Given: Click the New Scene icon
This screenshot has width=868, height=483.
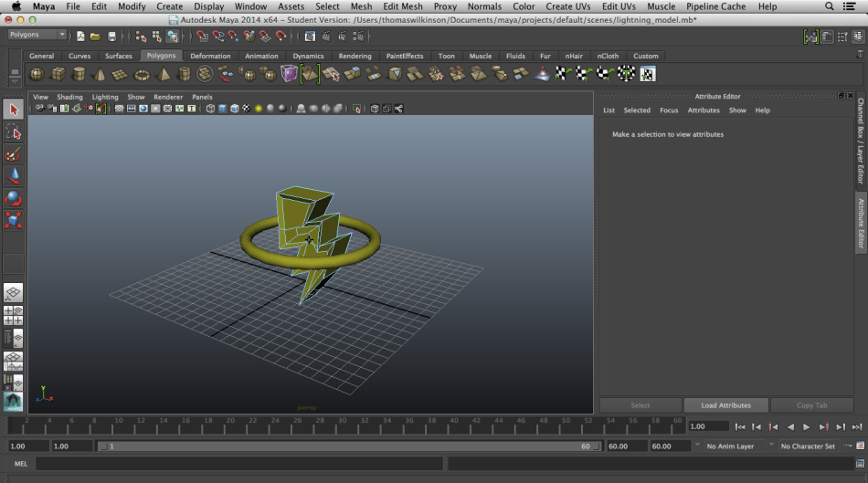Looking at the screenshot, I should click(80, 37).
